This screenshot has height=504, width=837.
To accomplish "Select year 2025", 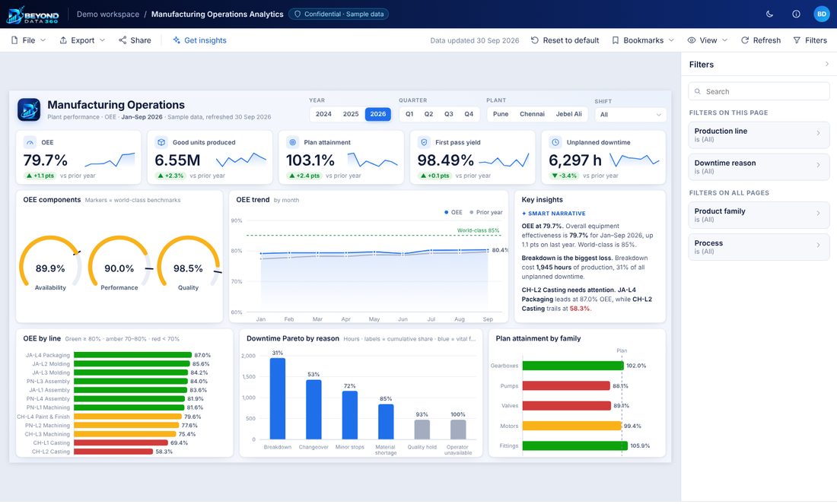I will click(x=351, y=114).
